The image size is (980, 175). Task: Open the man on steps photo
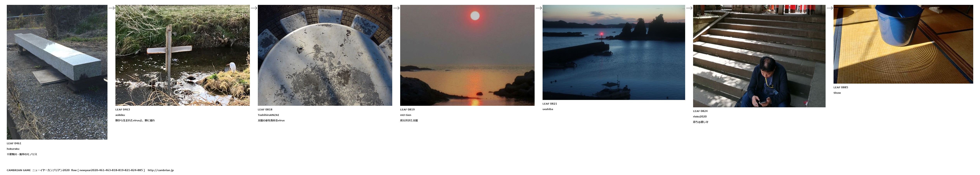[x=759, y=56]
